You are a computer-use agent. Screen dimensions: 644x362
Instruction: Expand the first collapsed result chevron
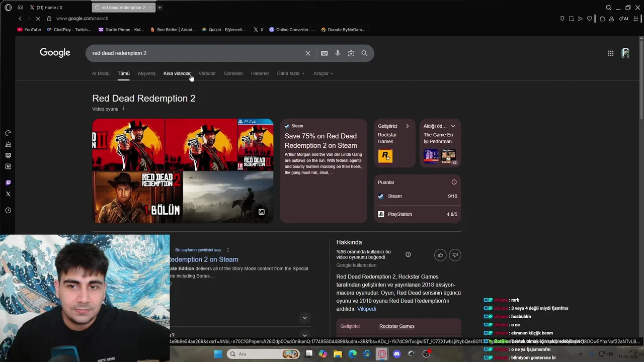point(304,318)
